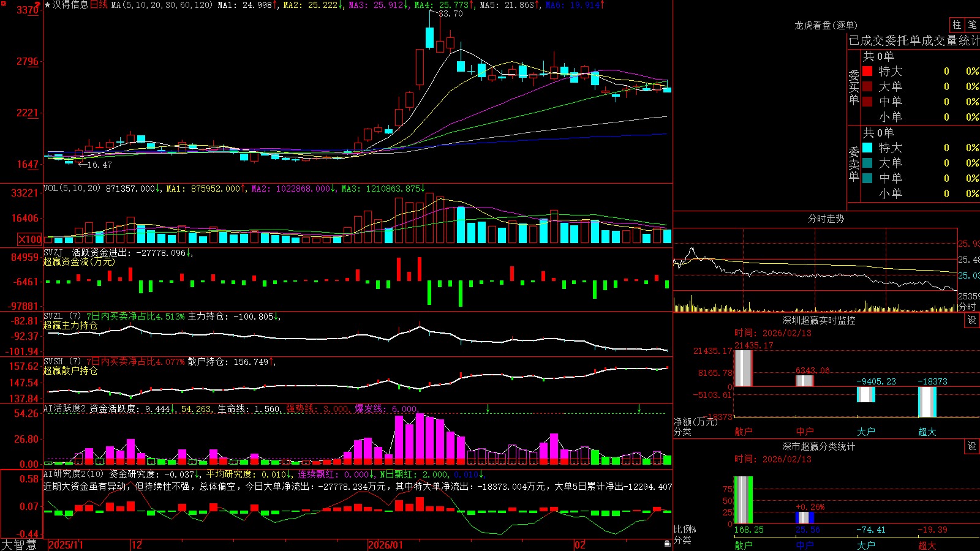980x551 pixels.
Task: Click the MA(5,10,20,30,60,120) indicator parameters
Action: (162, 5)
